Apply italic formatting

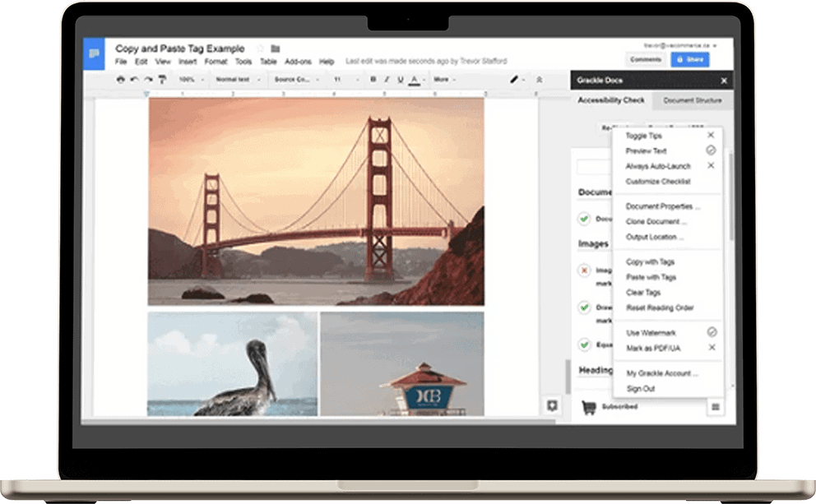(387, 80)
